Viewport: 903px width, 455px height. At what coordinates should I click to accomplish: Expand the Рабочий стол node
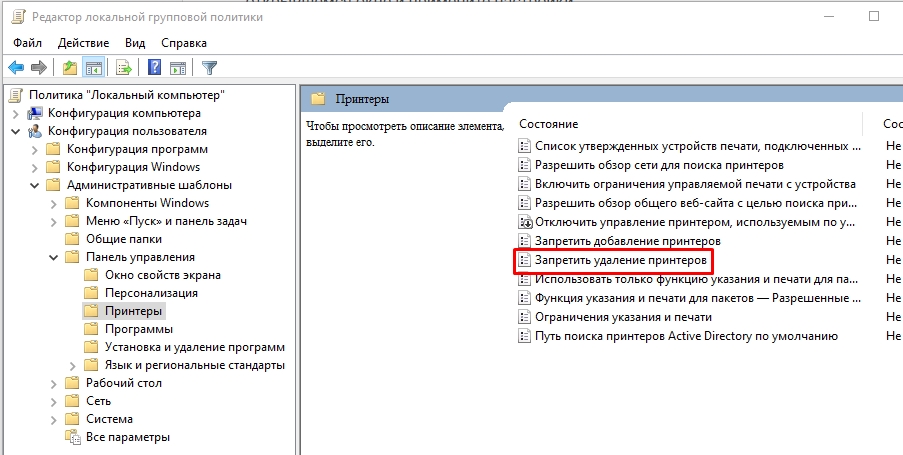(x=54, y=384)
